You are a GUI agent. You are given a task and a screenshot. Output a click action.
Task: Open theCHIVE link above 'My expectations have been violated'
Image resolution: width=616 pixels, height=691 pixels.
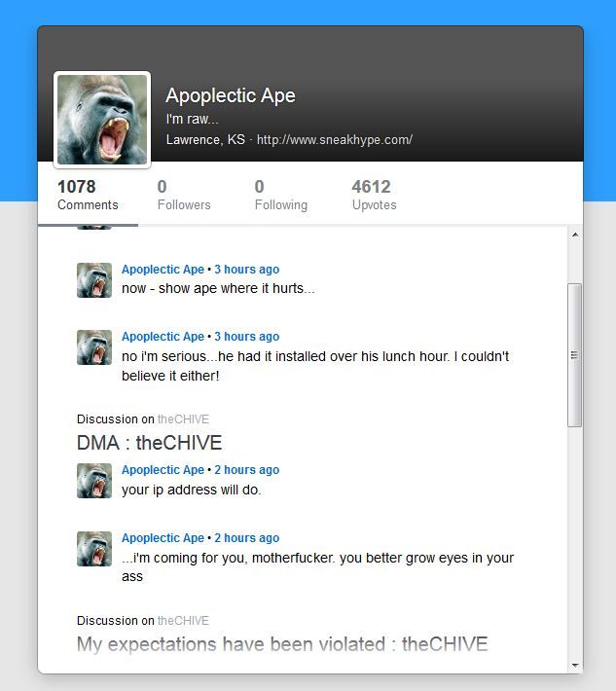tap(183, 621)
